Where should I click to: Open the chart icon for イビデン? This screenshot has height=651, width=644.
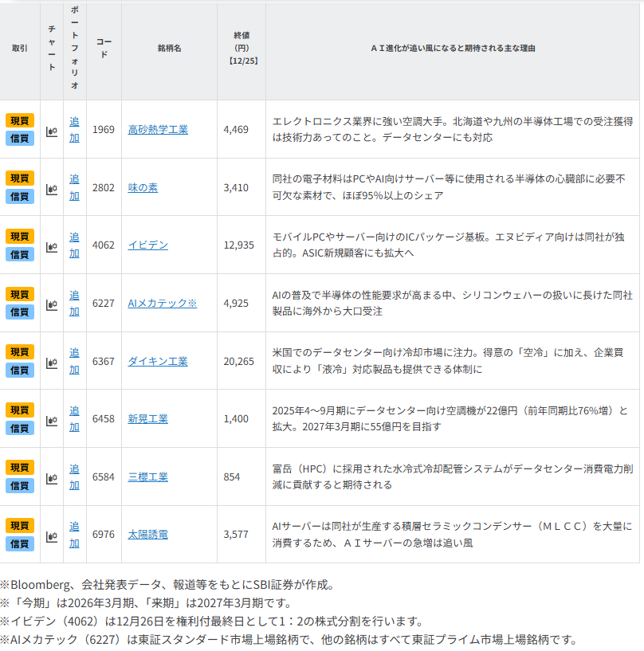[52, 246]
